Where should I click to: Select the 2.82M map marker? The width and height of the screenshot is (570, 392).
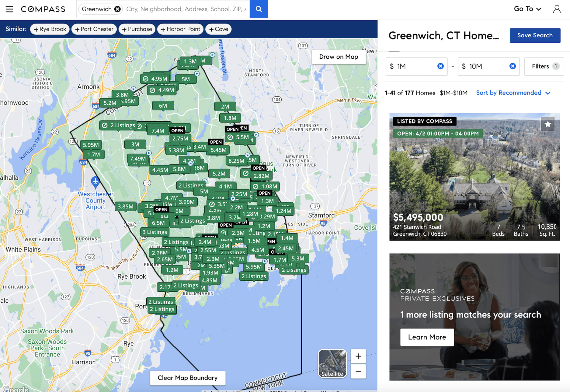coord(261,176)
